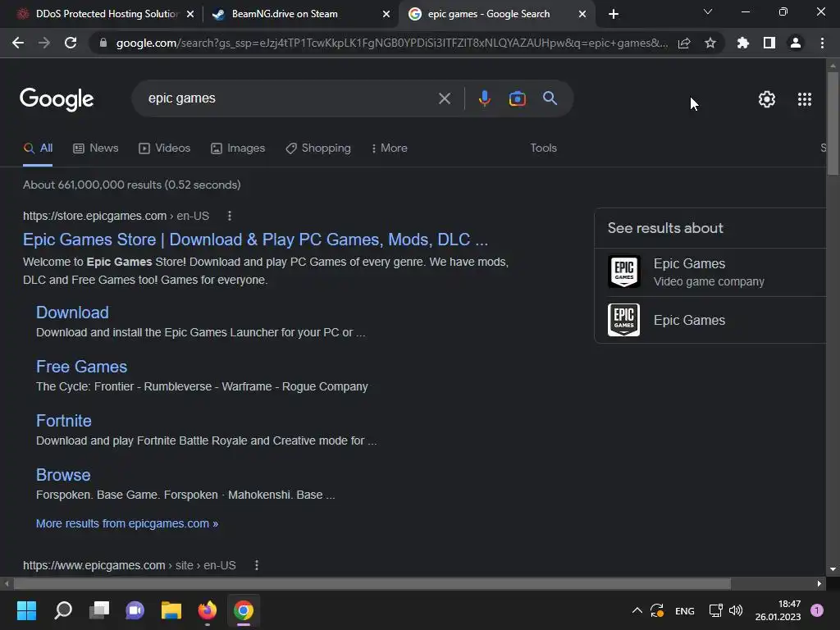840x630 pixels.
Task: Switch to Images results tab
Action: [238, 148]
